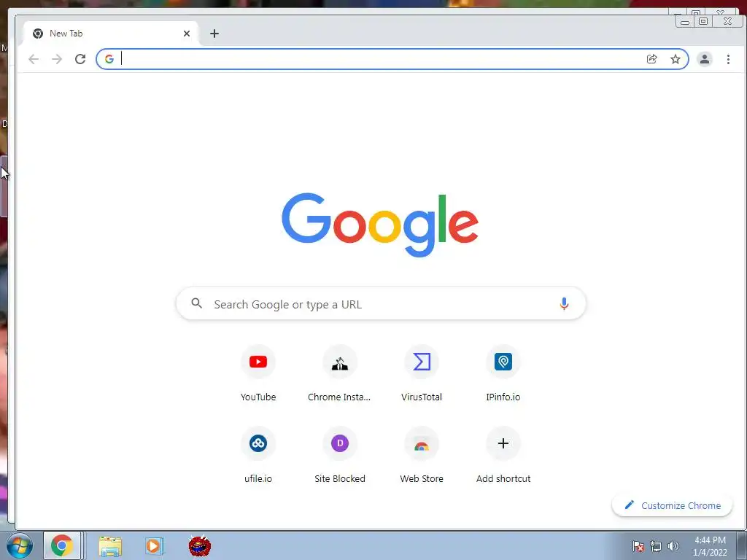Maximize the Chrome window

coord(703,21)
